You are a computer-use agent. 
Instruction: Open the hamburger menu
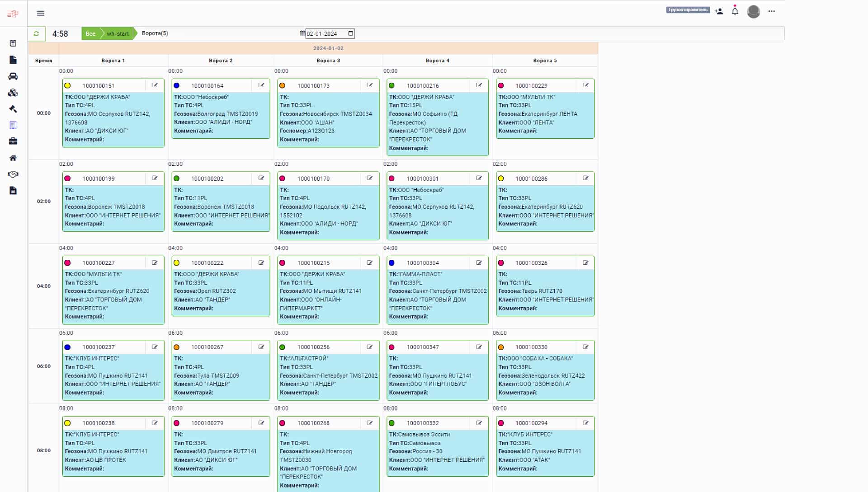point(41,13)
